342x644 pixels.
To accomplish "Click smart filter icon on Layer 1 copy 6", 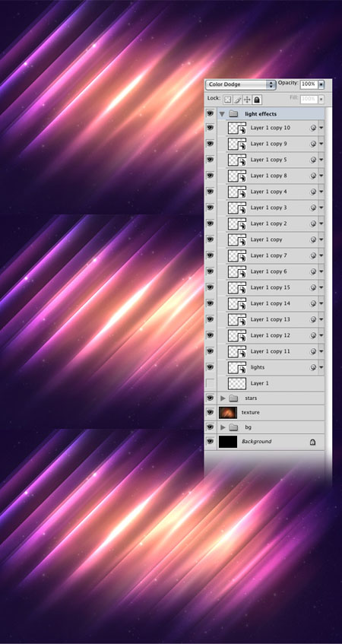I will 313,271.
